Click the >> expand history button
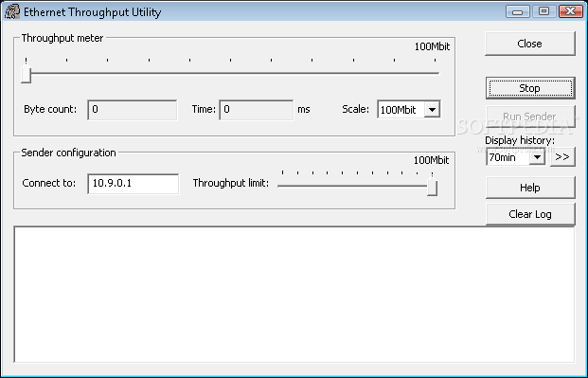Image resolution: width=588 pixels, height=378 pixels. point(562,157)
